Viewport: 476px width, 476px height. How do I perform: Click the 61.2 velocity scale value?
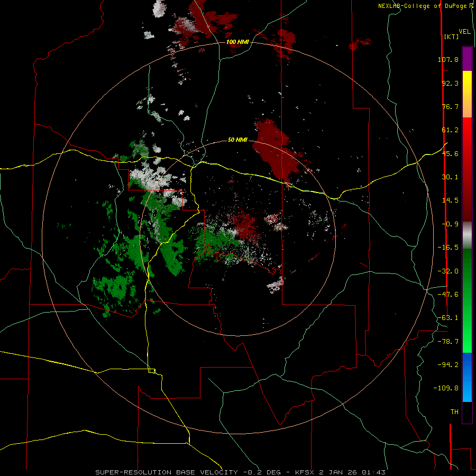click(450, 130)
